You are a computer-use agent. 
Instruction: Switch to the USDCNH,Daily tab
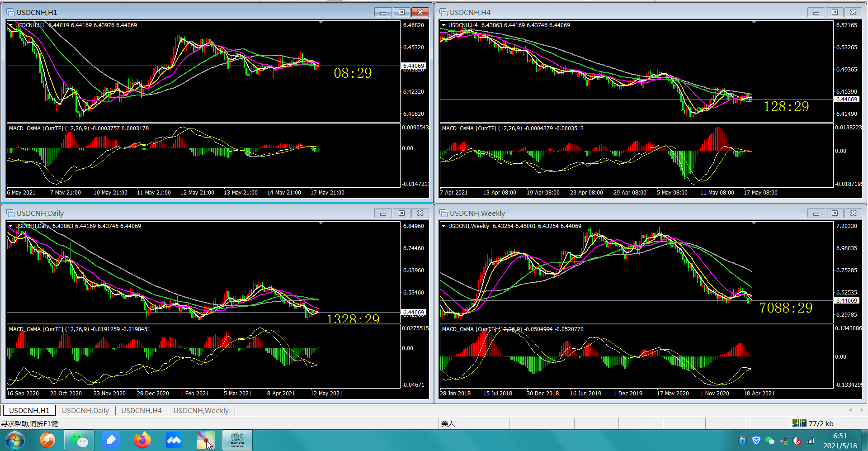pos(85,410)
